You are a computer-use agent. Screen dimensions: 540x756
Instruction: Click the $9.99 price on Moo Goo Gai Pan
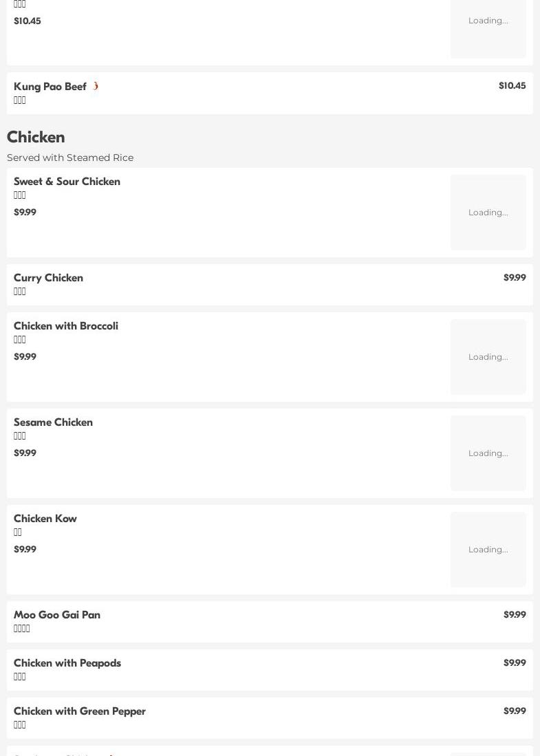tap(515, 615)
